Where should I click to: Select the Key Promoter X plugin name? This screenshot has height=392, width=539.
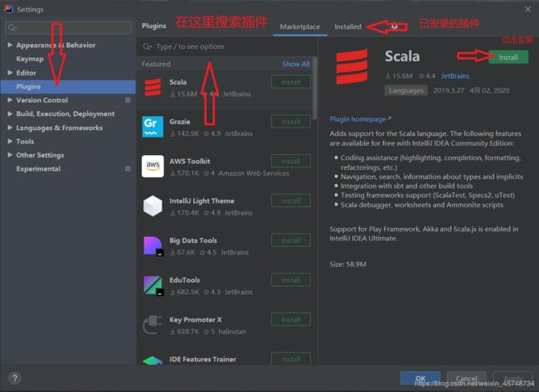(x=196, y=320)
